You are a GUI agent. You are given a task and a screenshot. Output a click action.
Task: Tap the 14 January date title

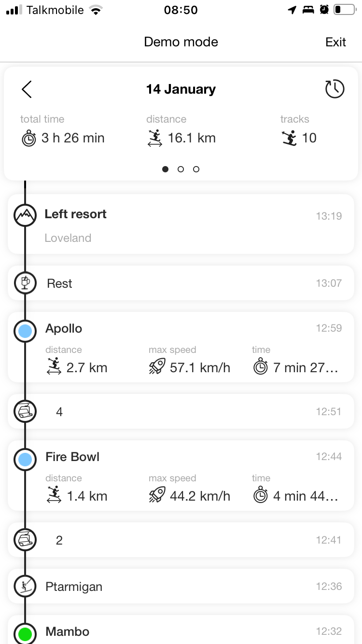click(x=181, y=89)
